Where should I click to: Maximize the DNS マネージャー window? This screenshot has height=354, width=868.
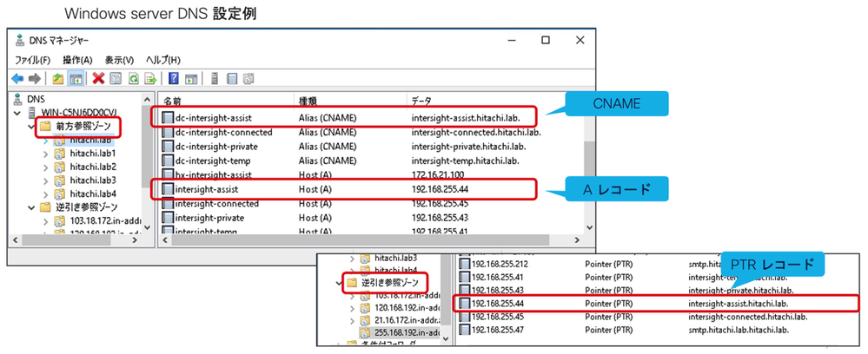[546, 40]
